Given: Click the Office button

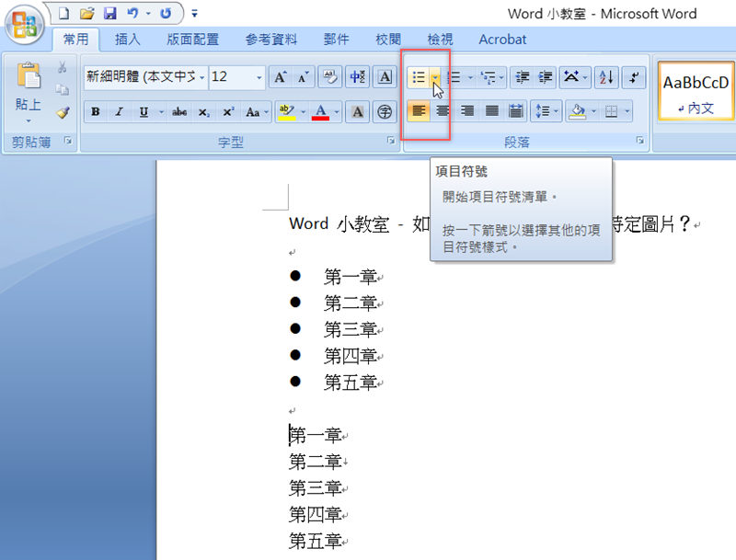Looking at the screenshot, I should pos(25,25).
